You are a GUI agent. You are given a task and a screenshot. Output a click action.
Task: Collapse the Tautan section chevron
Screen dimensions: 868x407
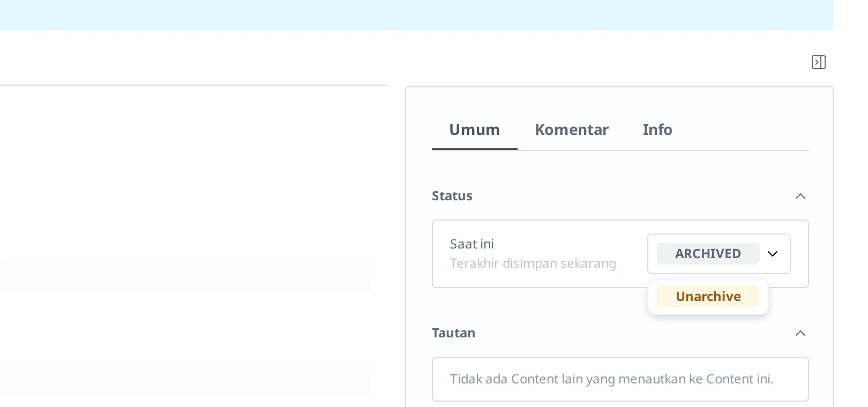800,333
